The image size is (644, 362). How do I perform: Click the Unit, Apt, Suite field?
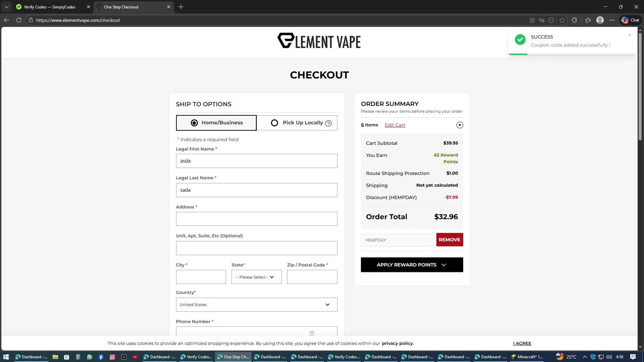click(x=256, y=248)
